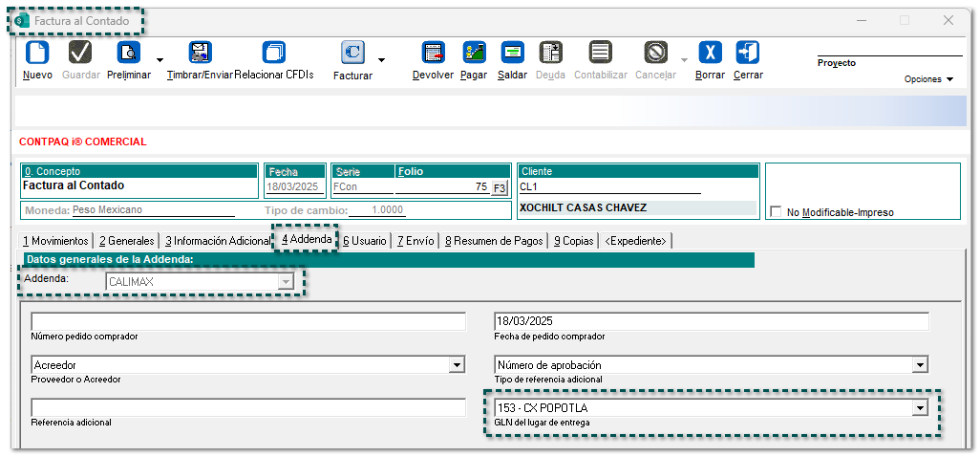
Task: Click the Saldar icon
Action: [x=512, y=54]
